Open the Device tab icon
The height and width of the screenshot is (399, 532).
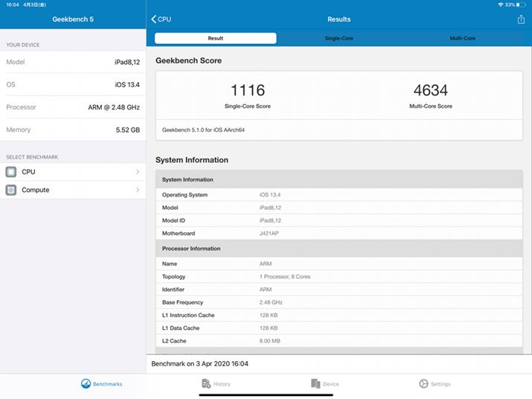[x=315, y=384]
